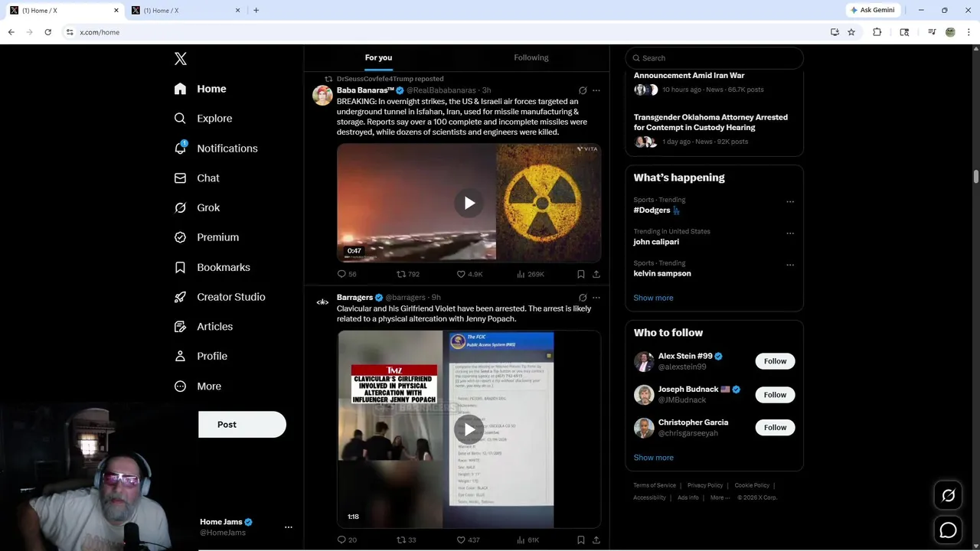980x551 pixels.
Task: Bookmark the Barragers post
Action: pos(581,540)
